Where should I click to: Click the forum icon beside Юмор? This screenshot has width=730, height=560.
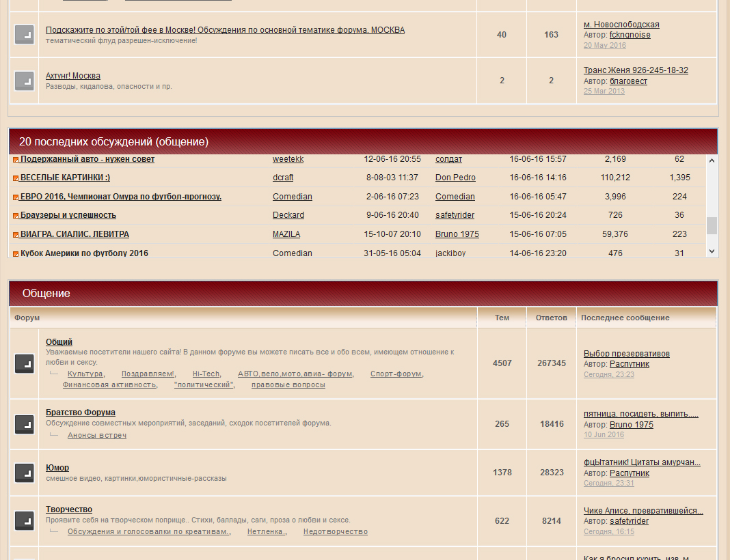pyautogui.click(x=25, y=473)
